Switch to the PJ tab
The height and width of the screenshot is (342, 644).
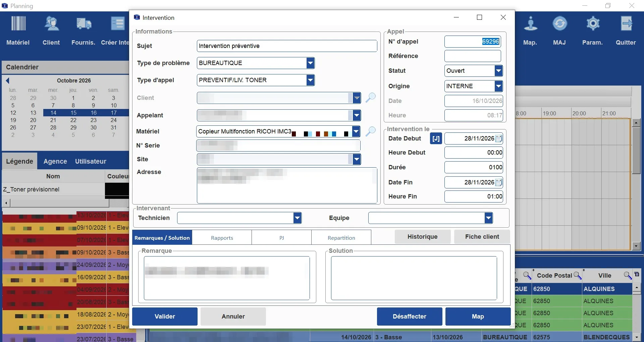[x=282, y=237]
